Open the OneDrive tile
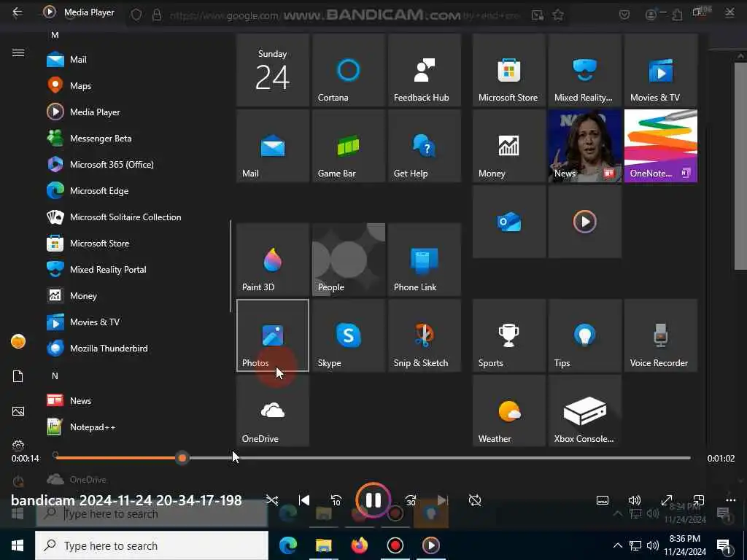The image size is (747, 560). click(273, 411)
